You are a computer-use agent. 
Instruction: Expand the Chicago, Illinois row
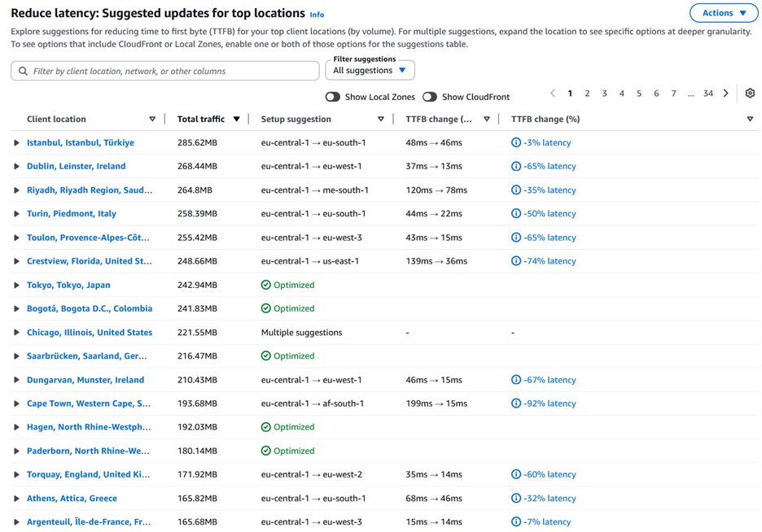click(16, 333)
